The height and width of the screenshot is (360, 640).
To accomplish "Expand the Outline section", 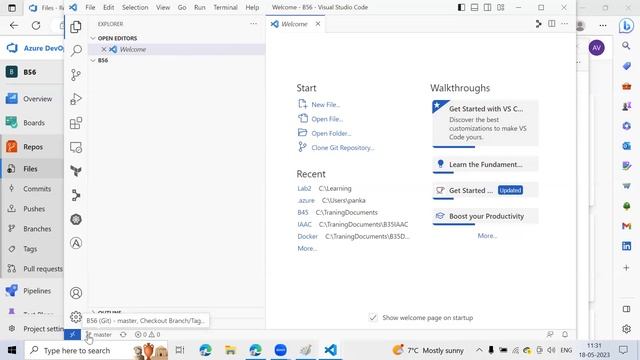I will [177, 312].
